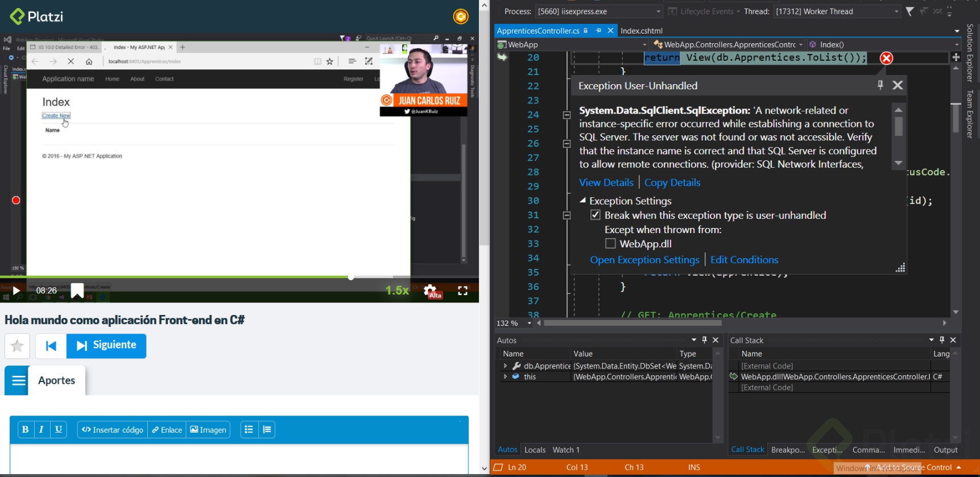This screenshot has height=477, width=980.
Task: Click the Edit Conditions link
Action: [745, 260]
